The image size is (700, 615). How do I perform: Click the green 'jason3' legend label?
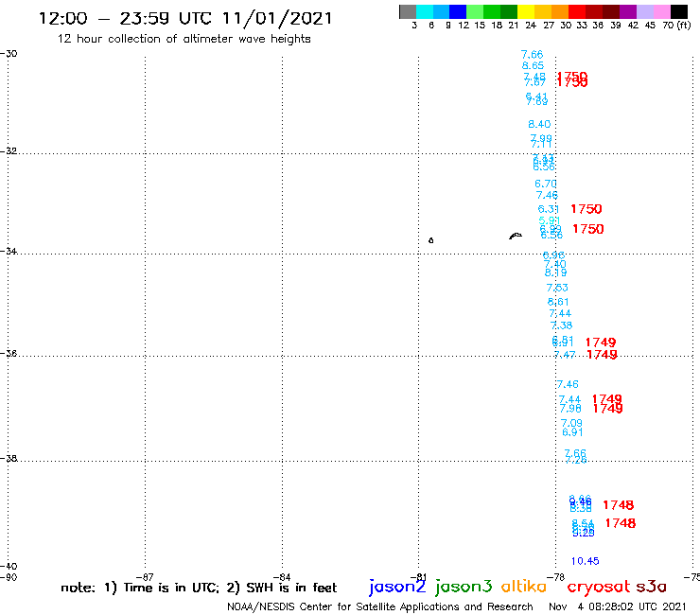pos(464,587)
